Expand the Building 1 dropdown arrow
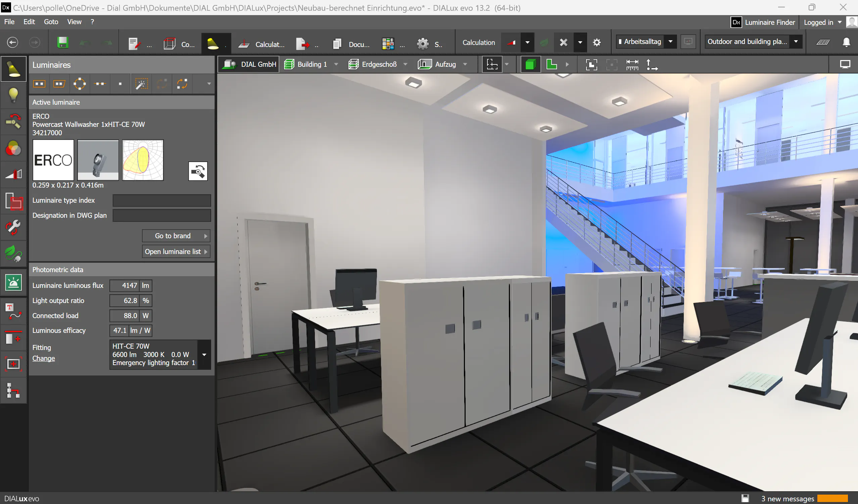 click(x=336, y=64)
